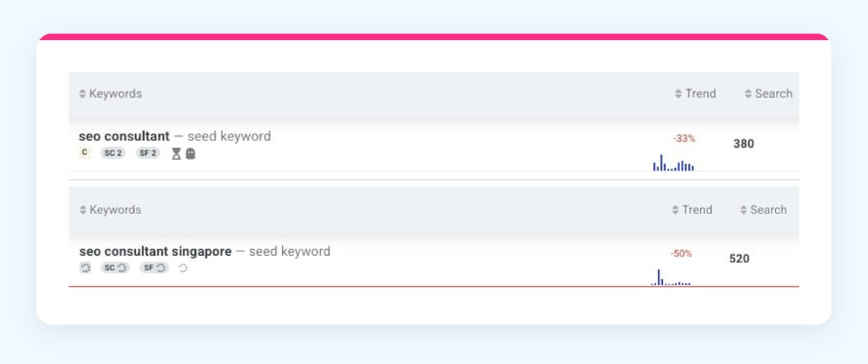Click the ghost icon under seo consultant
Viewport: 868px width, 364px height.
pyautogui.click(x=191, y=153)
